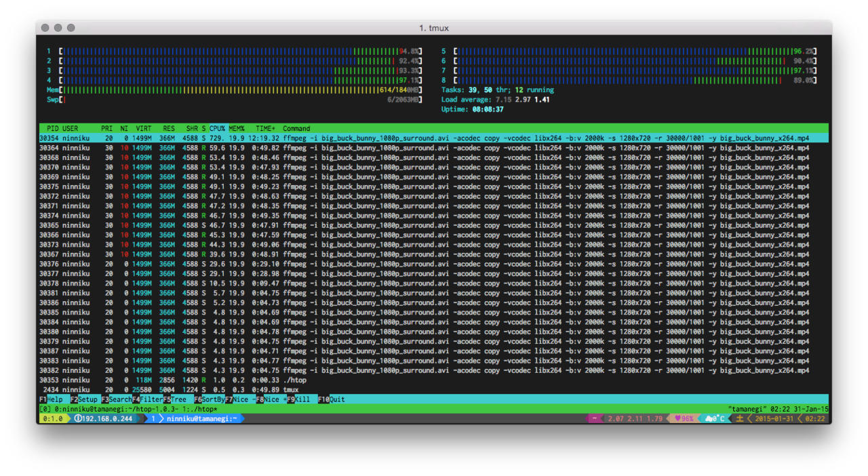Click the CPU 4 usage meter
The height and width of the screenshot is (476, 868).
click(x=234, y=80)
